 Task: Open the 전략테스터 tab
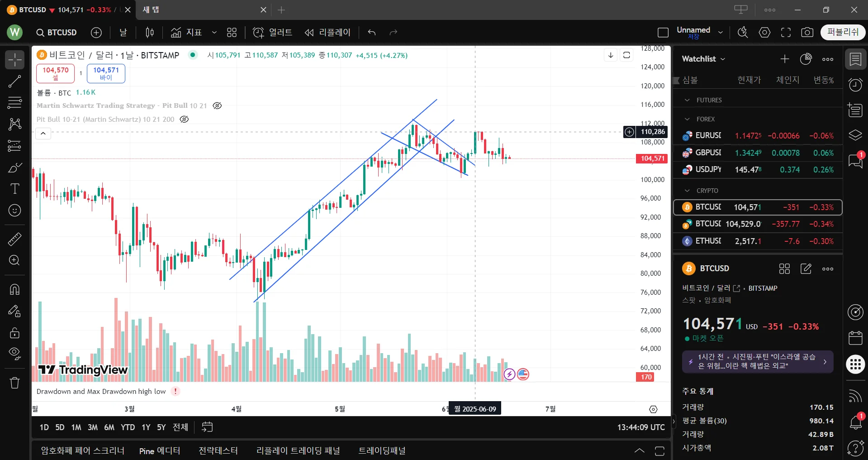pyautogui.click(x=218, y=451)
